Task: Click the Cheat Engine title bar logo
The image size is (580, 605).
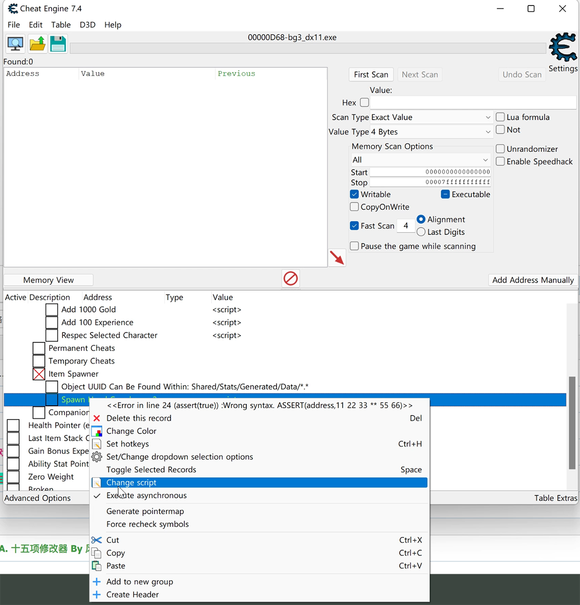Action: pyautogui.click(x=13, y=8)
